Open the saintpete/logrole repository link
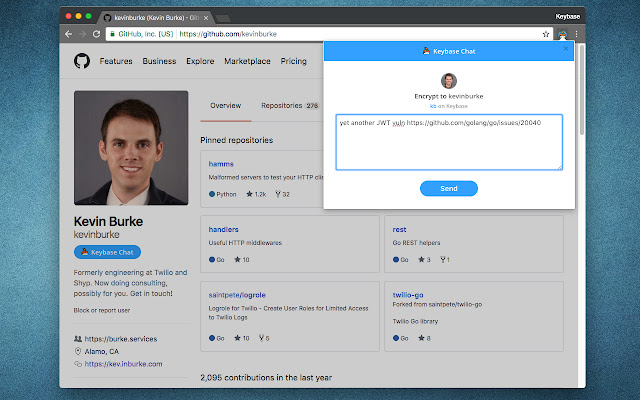Image resolution: width=640 pixels, height=400 pixels. pyautogui.click(x=237, y=295)
